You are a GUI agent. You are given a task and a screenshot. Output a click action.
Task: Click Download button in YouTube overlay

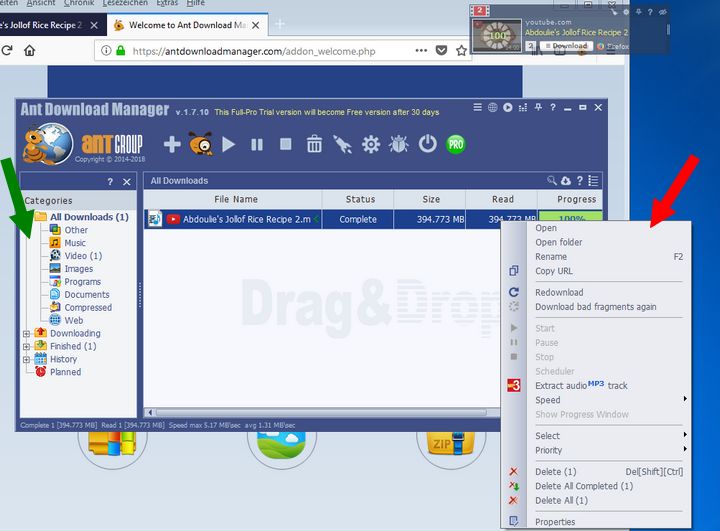567,46
